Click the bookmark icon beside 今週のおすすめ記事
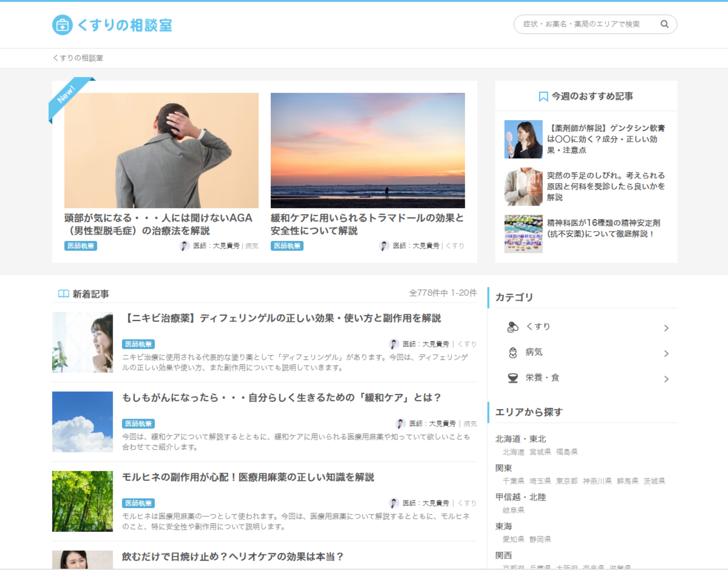 [543, 96]
